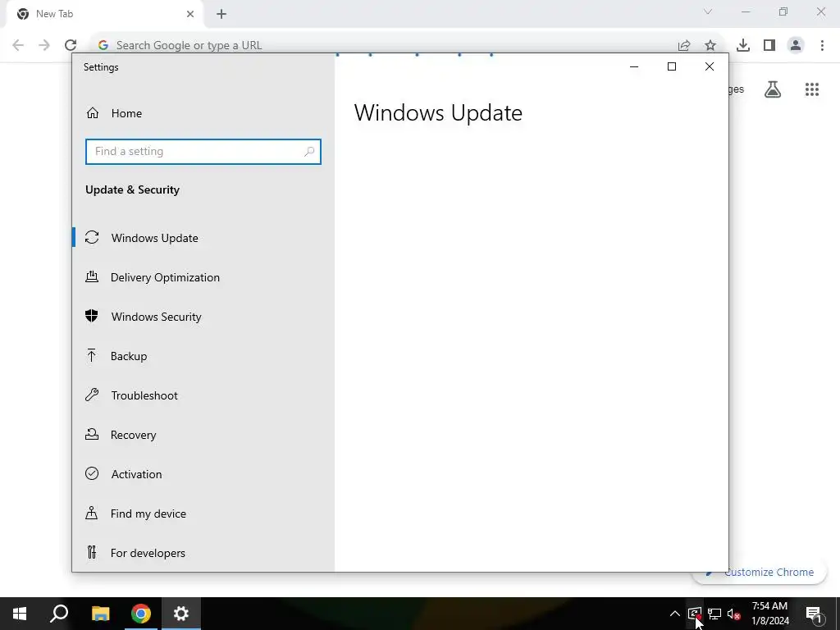This screenshot has height=630, width=840.
Task: Open For developers settings
Action: pyautogui.click(x=203, y=553)
